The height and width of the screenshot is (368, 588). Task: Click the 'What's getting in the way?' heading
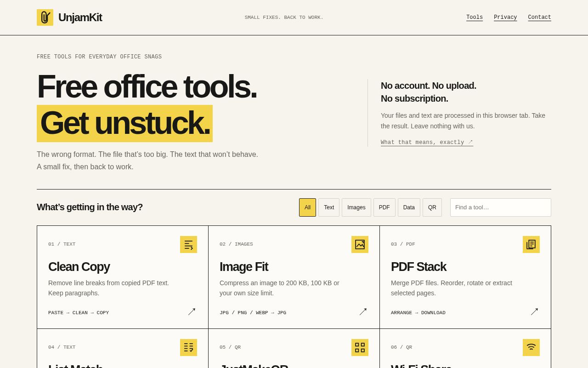[x=90, y=207]
